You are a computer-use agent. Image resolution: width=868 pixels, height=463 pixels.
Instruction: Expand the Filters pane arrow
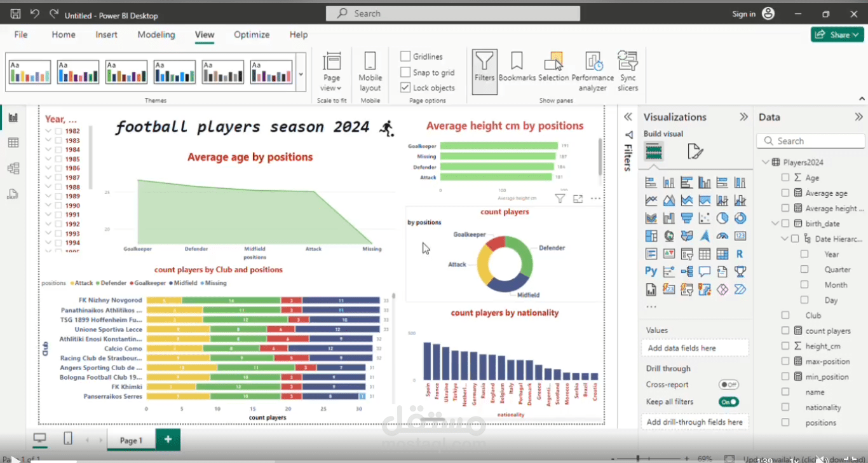[x=628, y=117]
